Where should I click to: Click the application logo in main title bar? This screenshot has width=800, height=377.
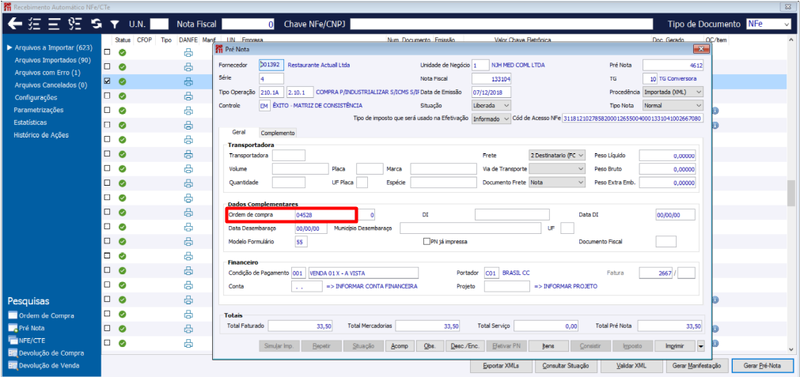tap(7, 7)
